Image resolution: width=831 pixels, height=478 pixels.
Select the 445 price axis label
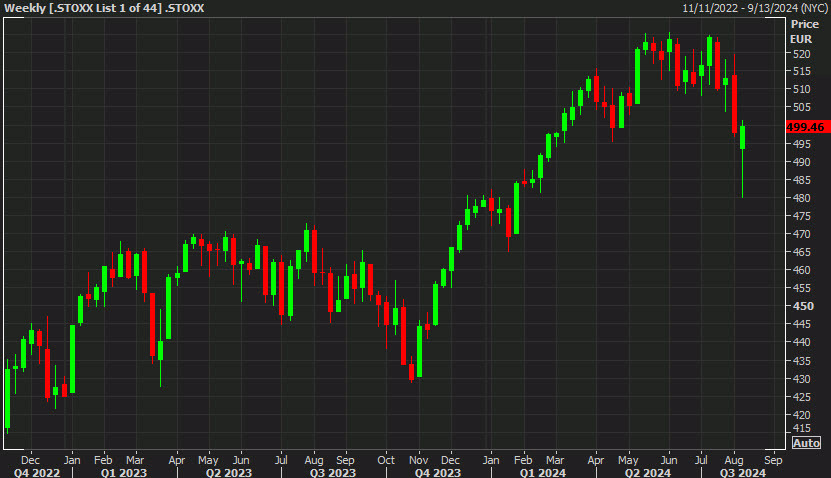click(x=801, y=324)
